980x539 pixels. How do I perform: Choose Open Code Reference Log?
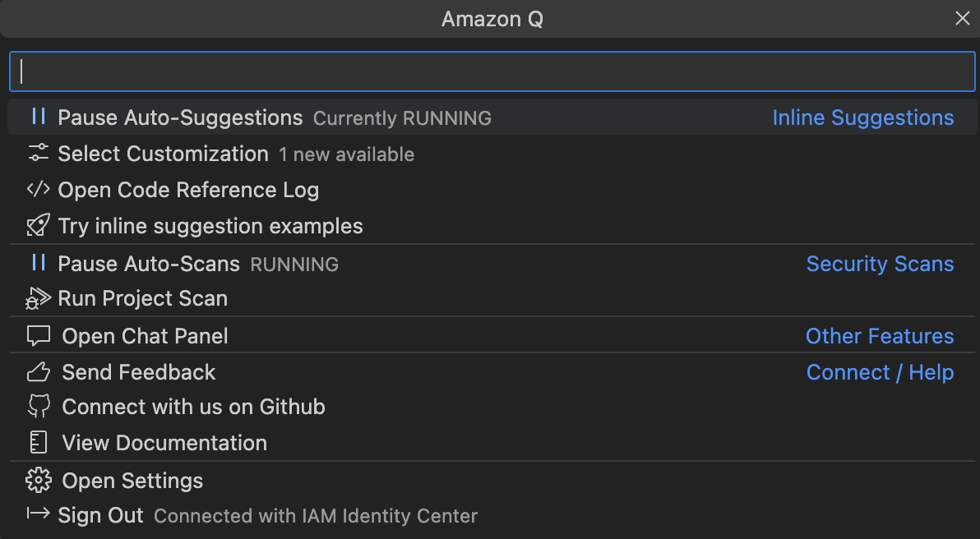[x=188, y=189]
